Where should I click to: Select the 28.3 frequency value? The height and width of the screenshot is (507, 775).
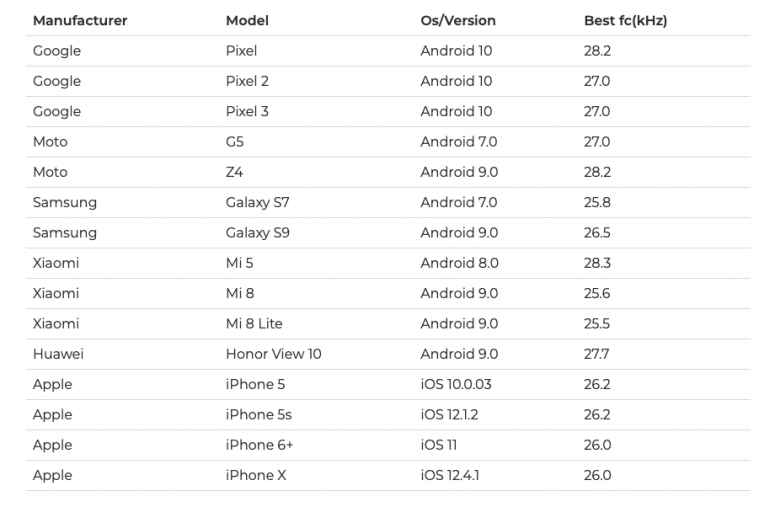click(x=597, y=263)
